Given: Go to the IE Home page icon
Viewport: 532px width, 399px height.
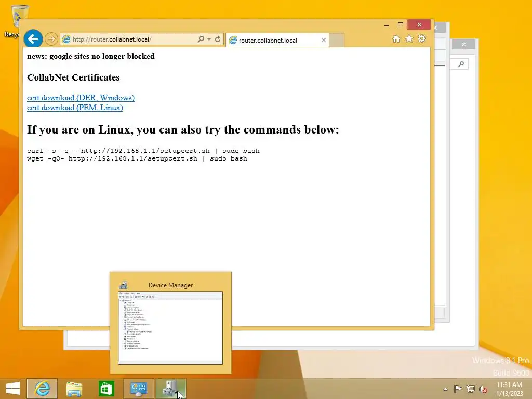Looking at the screenshot, I should click(396, 38).
